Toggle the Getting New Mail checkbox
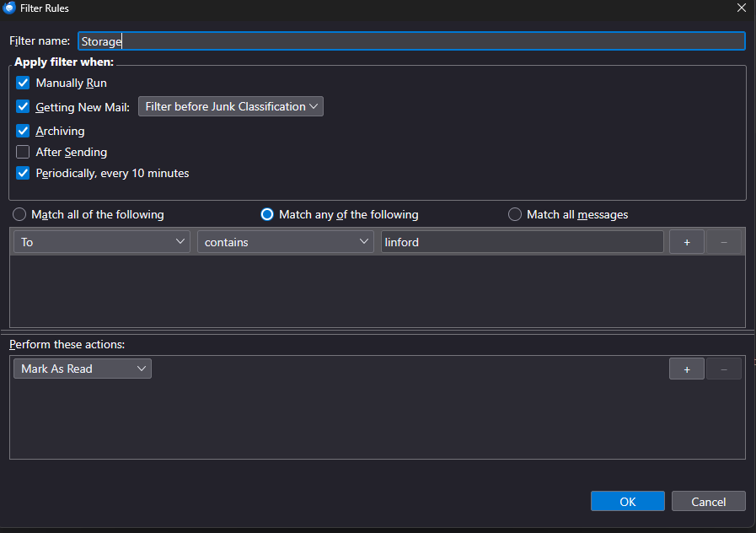This screenshot has width=756, height=533. (23, 107)
